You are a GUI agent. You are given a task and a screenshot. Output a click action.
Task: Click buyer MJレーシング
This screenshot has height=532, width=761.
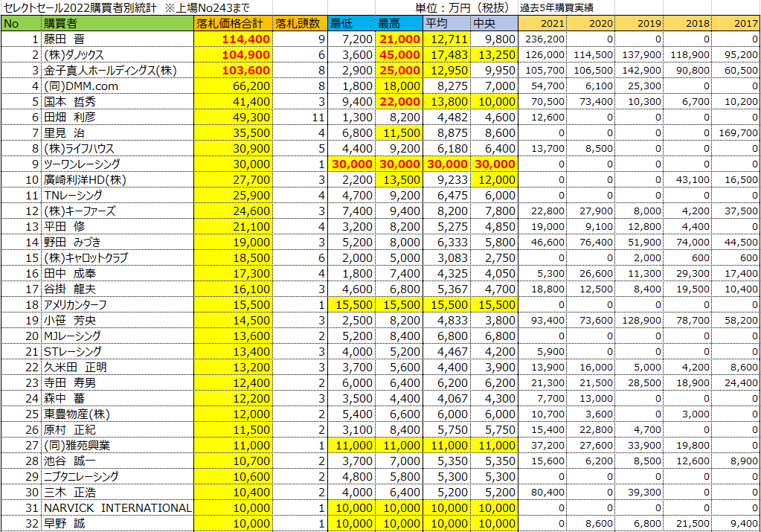(x=72, y=336)
